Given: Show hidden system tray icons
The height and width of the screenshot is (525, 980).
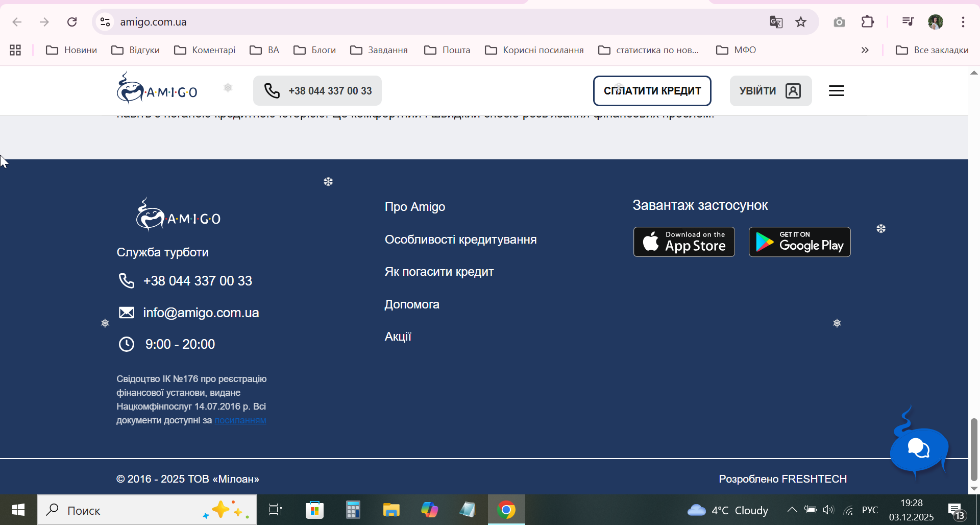Looking at the screenshot, I should click(792, 510).
